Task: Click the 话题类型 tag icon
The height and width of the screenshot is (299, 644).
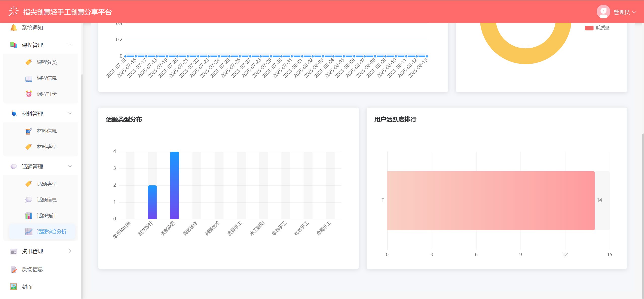Action: [x=29, y=184]
